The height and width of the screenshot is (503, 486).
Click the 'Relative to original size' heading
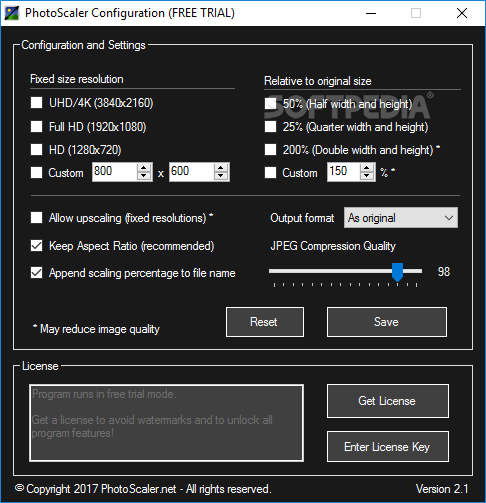pos(318,81)
